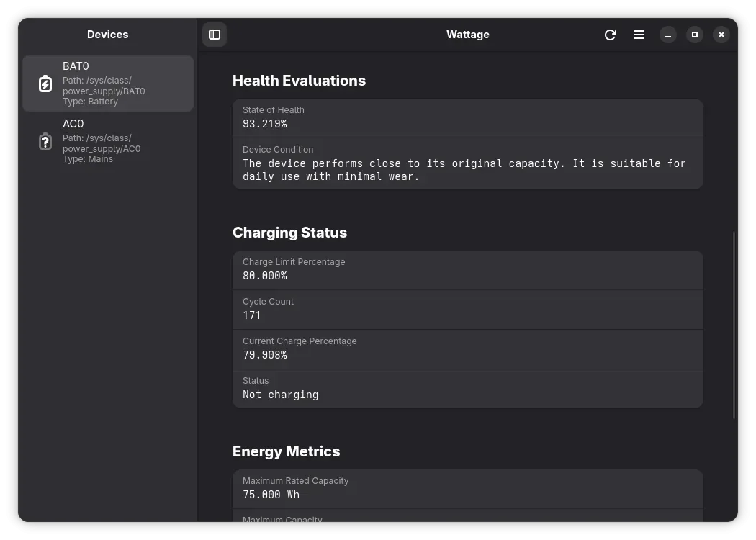Click the State of Health row

point(468,118)
